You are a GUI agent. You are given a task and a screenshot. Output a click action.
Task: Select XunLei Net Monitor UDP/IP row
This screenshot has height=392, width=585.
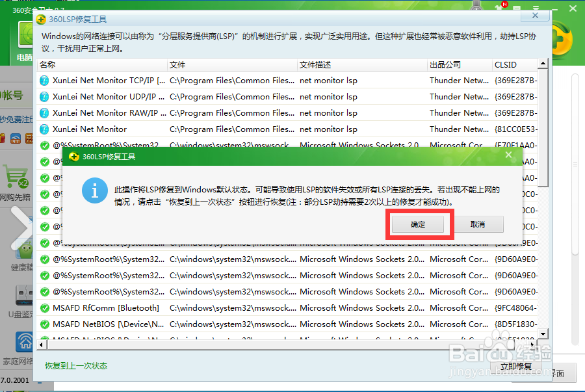pyautogui.click(x=287, y=97)
